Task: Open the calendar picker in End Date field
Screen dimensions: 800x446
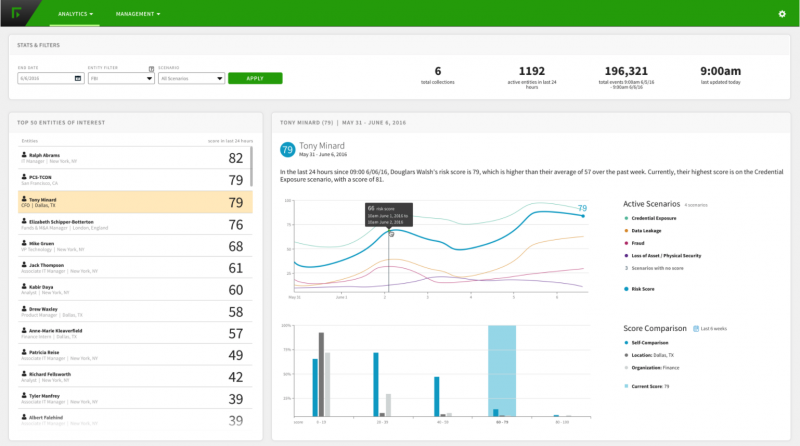Action: point(78,78)
